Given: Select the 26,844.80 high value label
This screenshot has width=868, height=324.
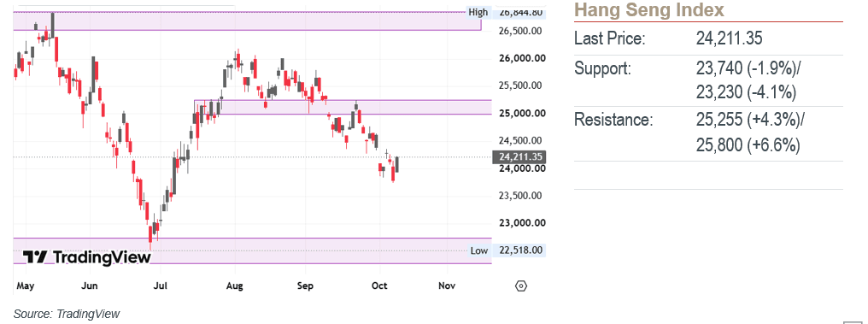Looking at the screenshot, I should click(520, 12).
